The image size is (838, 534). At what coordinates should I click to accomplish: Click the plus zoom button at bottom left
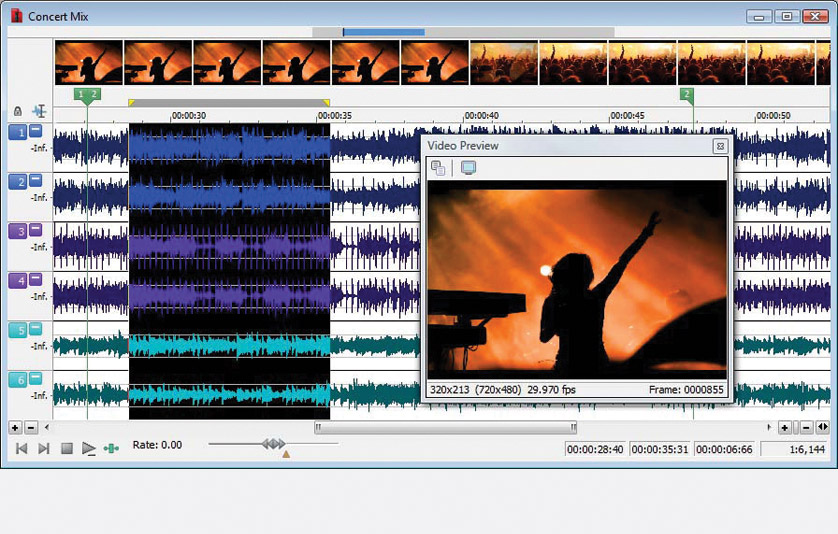[x=15, y=427]
